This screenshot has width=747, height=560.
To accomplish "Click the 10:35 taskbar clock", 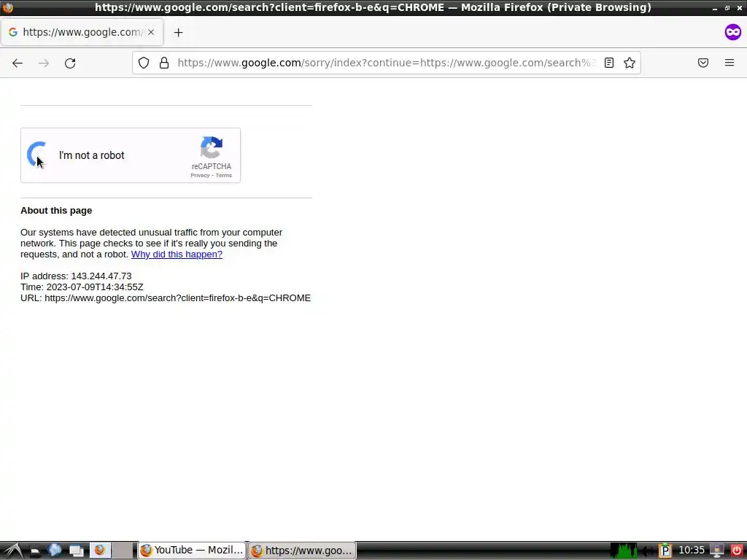I will coord(692,550).
